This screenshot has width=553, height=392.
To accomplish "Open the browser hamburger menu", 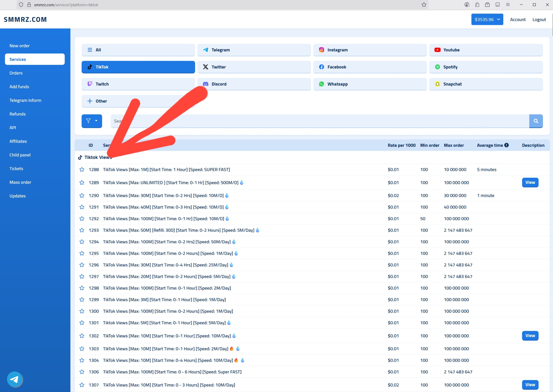I will tap(508, 5).
